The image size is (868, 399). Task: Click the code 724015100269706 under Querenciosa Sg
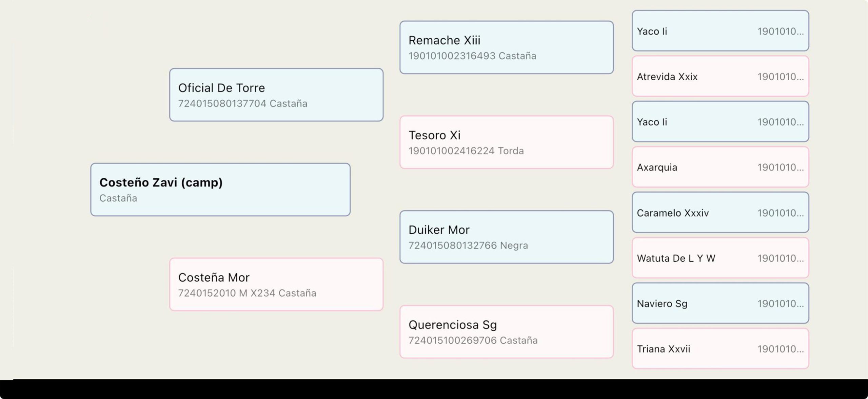tap(452, 340)
